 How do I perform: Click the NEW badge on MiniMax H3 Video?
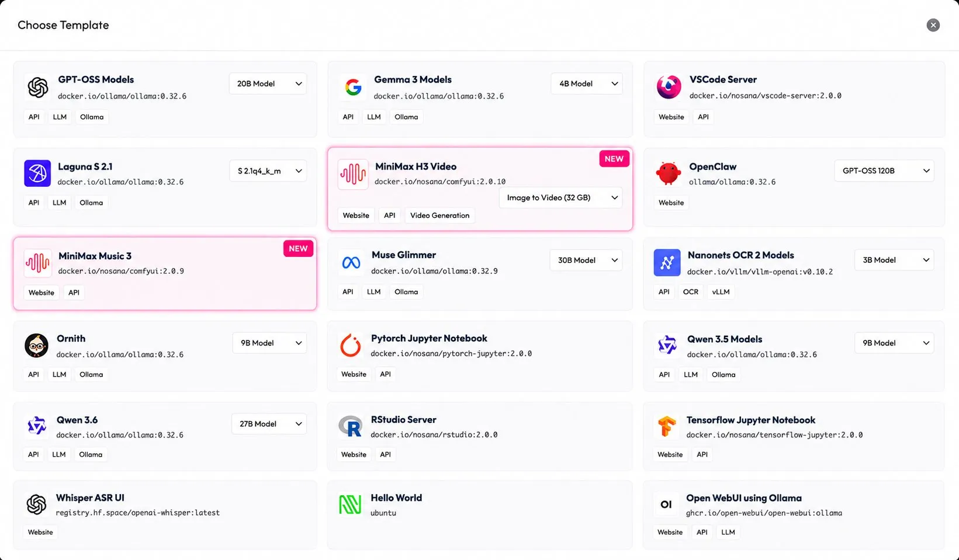click(614, 159)
